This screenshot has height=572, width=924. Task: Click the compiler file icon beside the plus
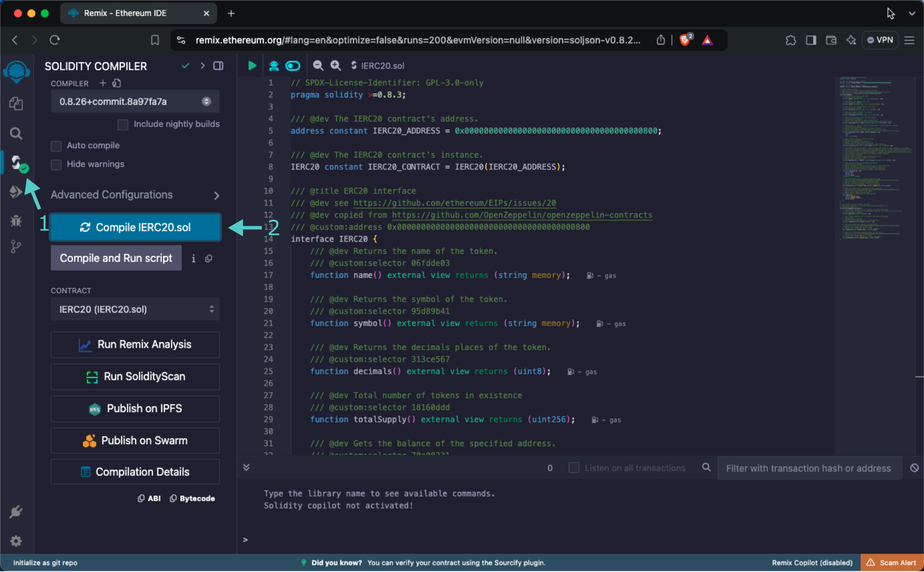point(117,83)
